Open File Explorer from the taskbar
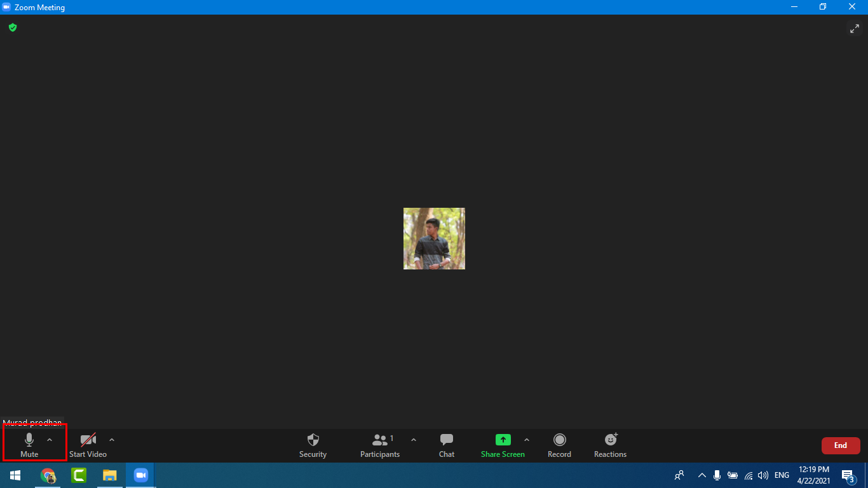 pos(110,475)
